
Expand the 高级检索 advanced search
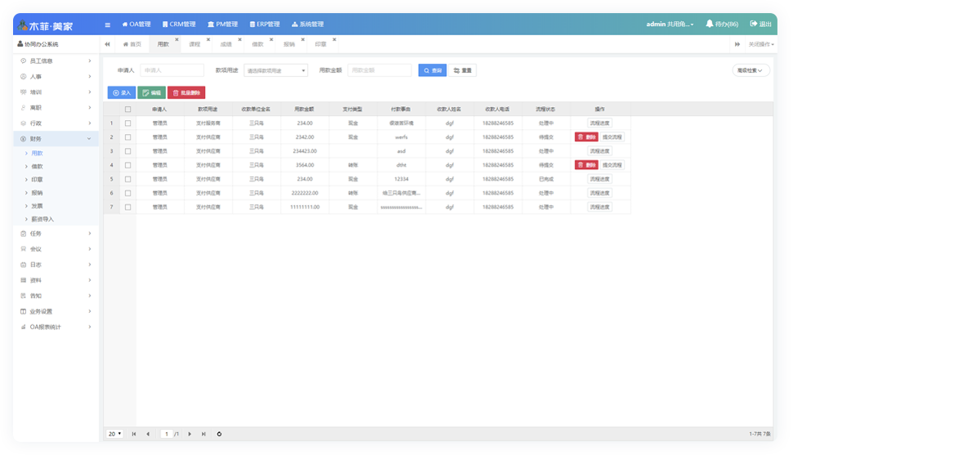point(751,71)
